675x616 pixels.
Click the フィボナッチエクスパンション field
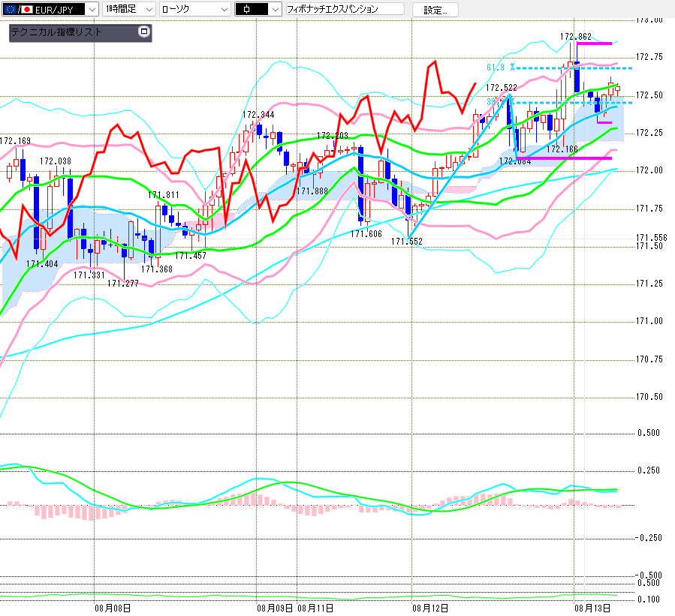tap(345, 9)
